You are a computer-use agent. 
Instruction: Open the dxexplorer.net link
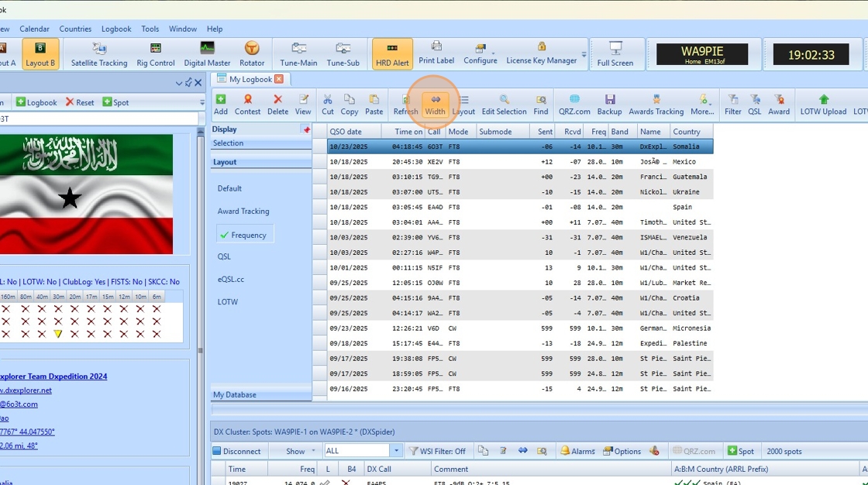tap(26, 390)
